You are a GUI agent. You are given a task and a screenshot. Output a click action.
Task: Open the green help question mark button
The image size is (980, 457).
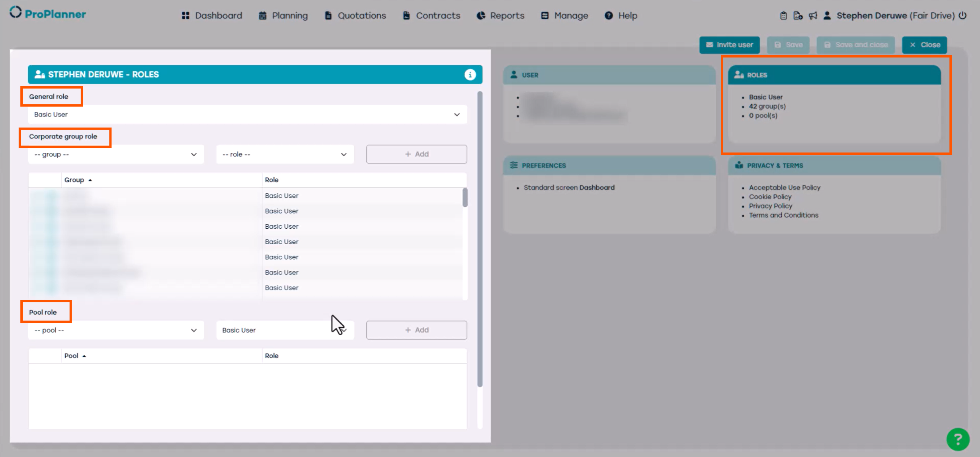957,439
